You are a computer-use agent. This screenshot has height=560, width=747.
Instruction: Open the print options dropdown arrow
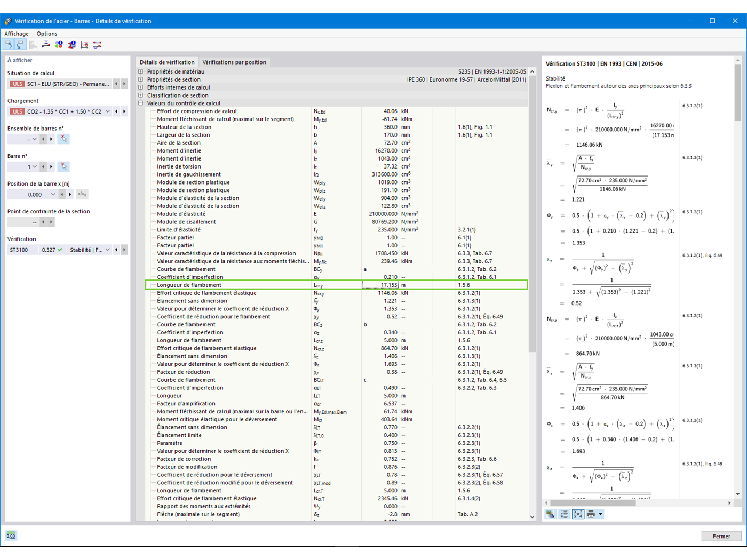pyautogui.click(x=600, y=515)
